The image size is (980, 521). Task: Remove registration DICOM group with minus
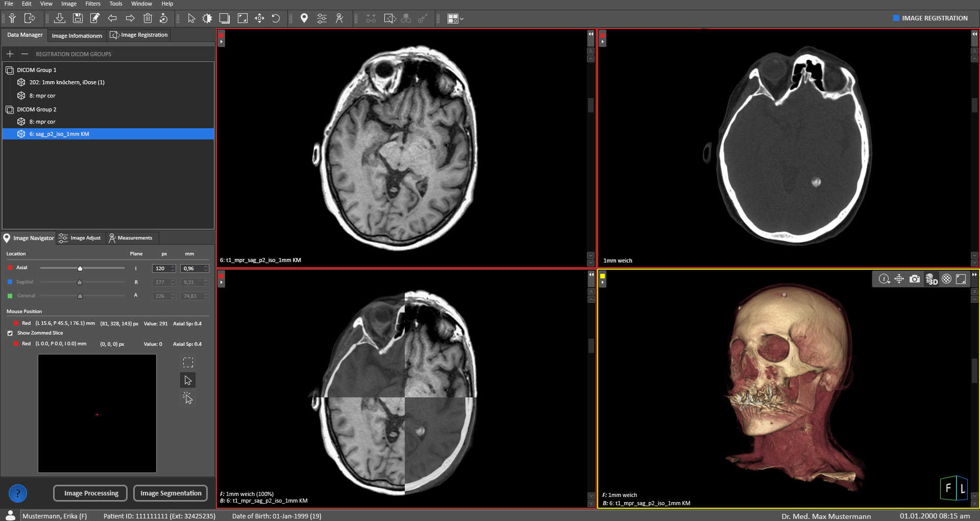pyautogui.click(x=24, y=54)
